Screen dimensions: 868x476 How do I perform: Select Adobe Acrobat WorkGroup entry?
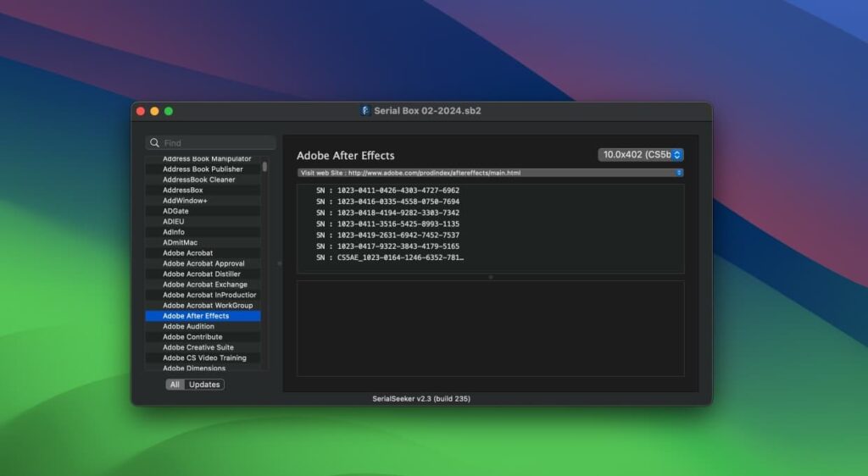203,306
